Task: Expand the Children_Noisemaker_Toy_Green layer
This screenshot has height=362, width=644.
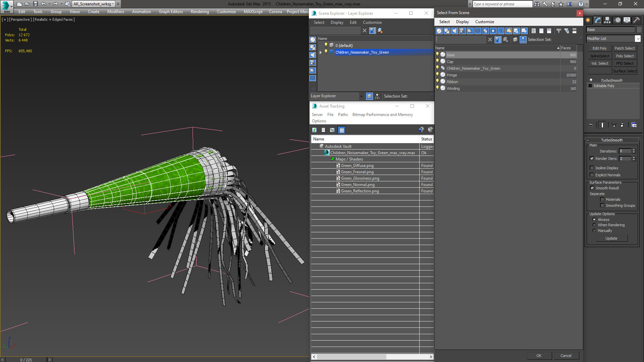Action: tap(321, 52)
